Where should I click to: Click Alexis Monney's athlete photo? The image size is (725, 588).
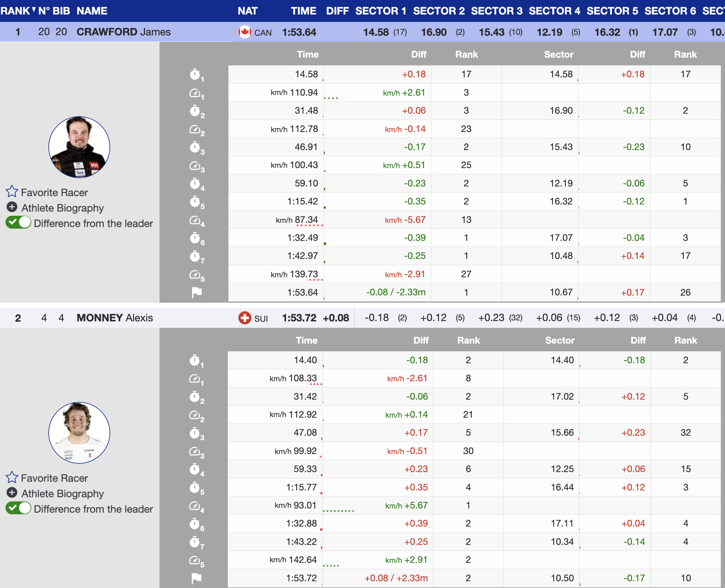coord(79,432)
